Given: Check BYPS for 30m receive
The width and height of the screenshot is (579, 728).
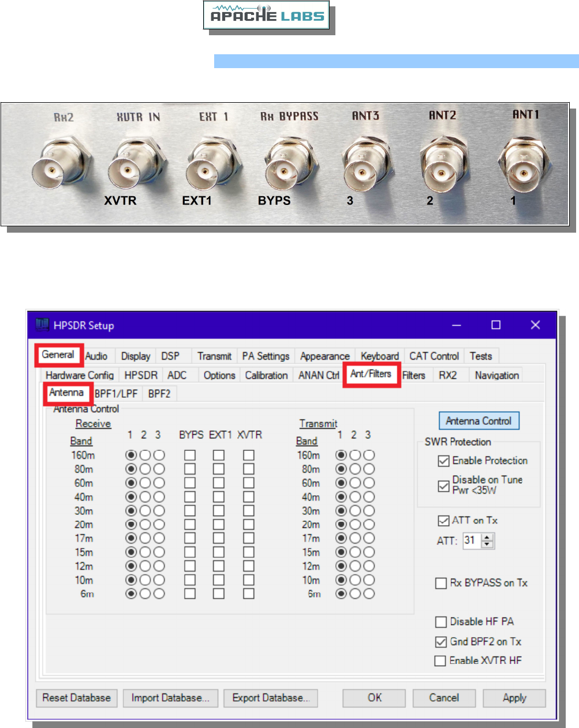Looking at the screenshot, I should (190, 510).
